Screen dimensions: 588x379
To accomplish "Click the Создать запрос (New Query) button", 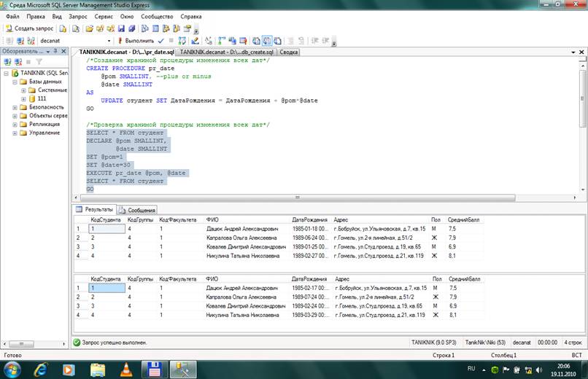I will pyautogui.click(x=29, y=28).
